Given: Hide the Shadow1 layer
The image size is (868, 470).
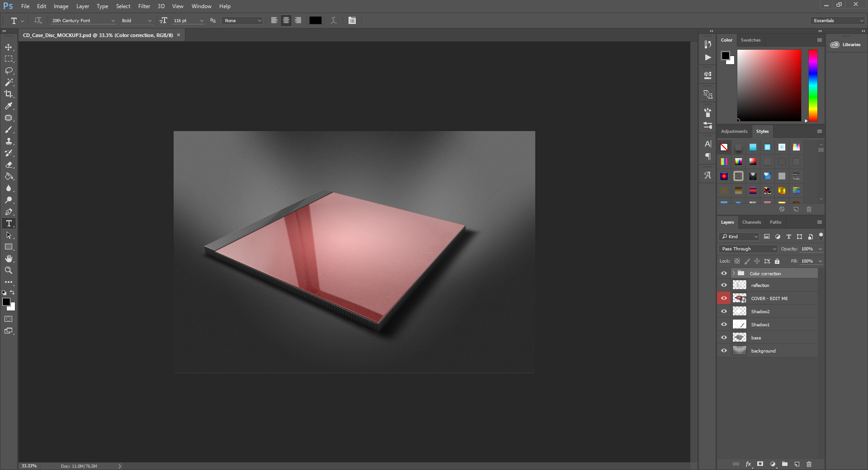Looking at the screenshot, I should (x=724, y=324).
